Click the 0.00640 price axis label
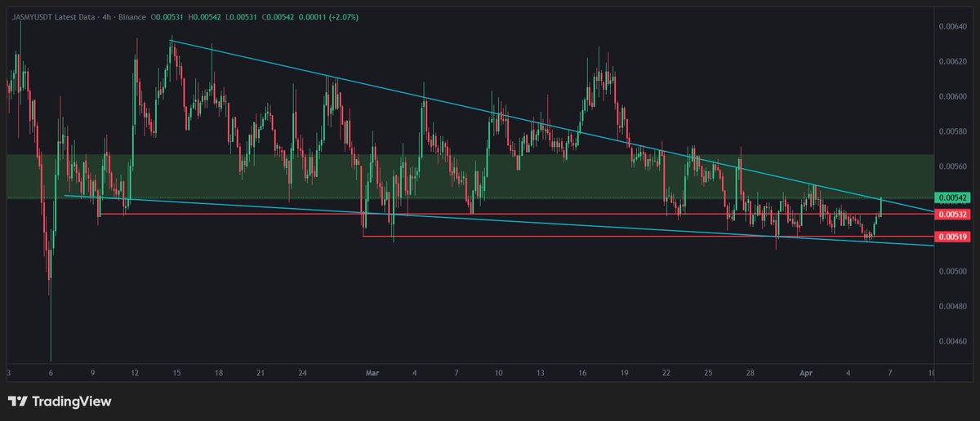The height and width of the screenshot is (421, 980). point(953,27)
